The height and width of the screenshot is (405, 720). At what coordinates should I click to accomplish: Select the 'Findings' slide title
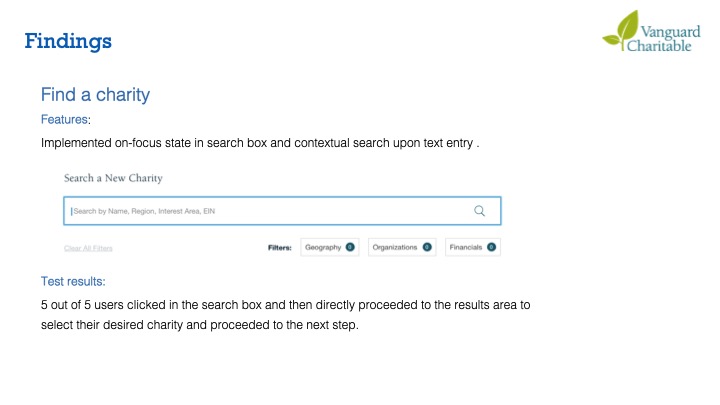(x=68, y=42)
